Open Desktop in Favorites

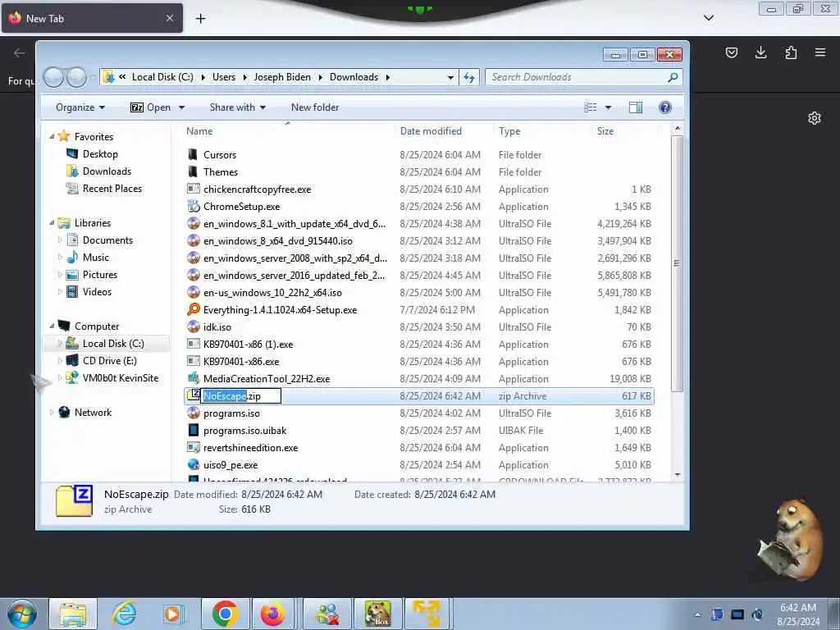99,154
